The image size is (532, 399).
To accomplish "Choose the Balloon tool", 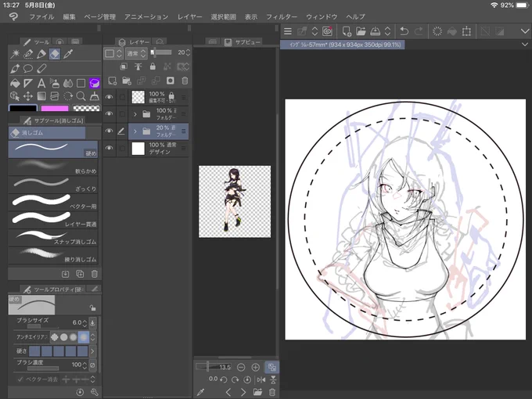I will (x=28, y=68).
